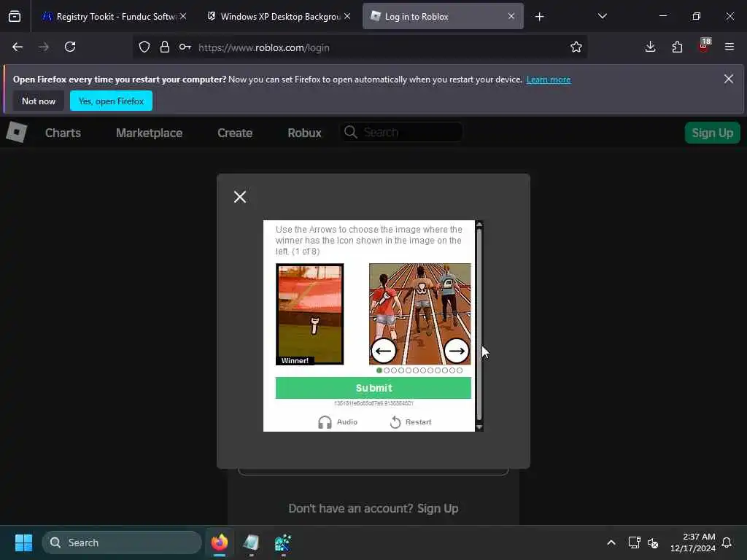The width and height of the screenshot is (747, 560).
Task: Close the captcha verification dialog
Action: click(x=240, y=197)
